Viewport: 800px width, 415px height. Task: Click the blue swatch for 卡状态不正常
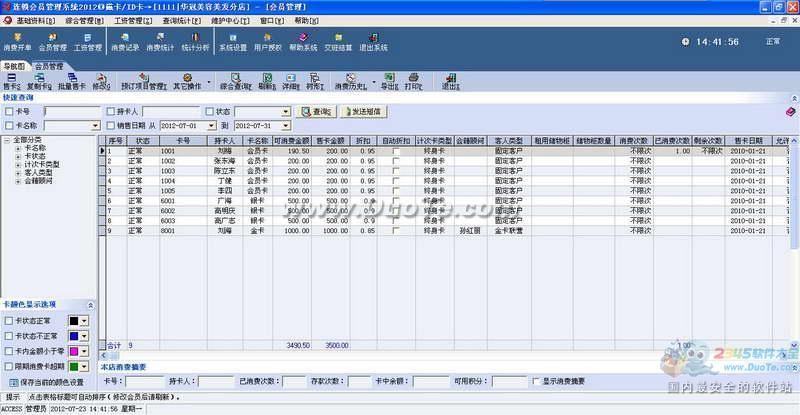point(74,336)
